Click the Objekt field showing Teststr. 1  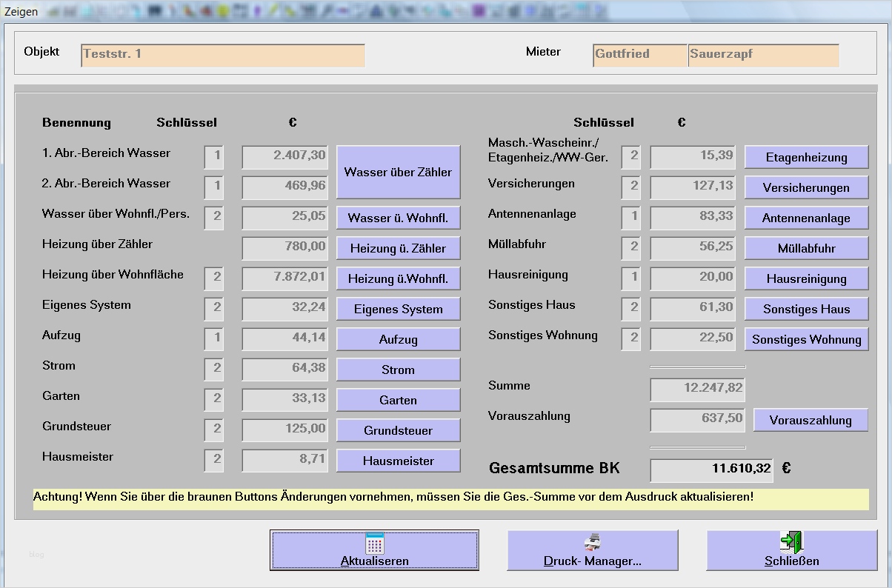[x=222, y=55]
